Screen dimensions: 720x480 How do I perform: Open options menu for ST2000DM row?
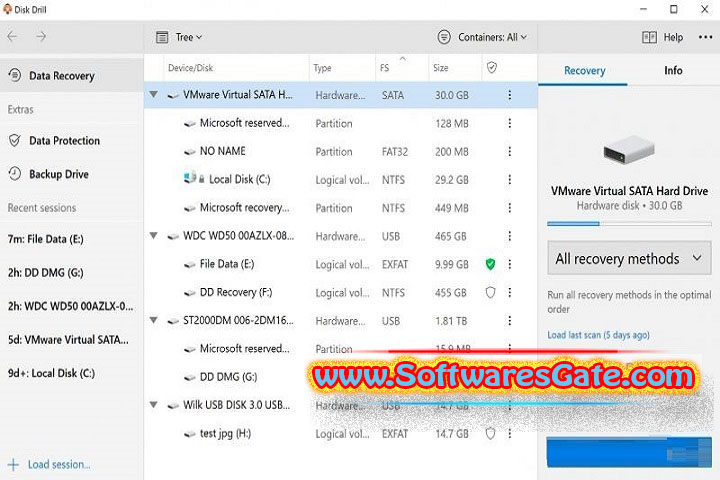coord(510,321)
